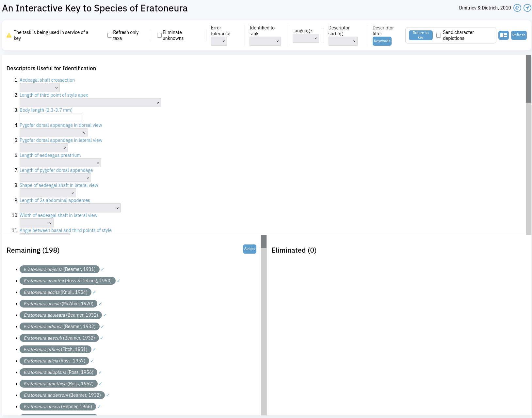Click the circular radial icon beside the citation
The width and height of the screenshot is (532, 418).
(517, 8)
